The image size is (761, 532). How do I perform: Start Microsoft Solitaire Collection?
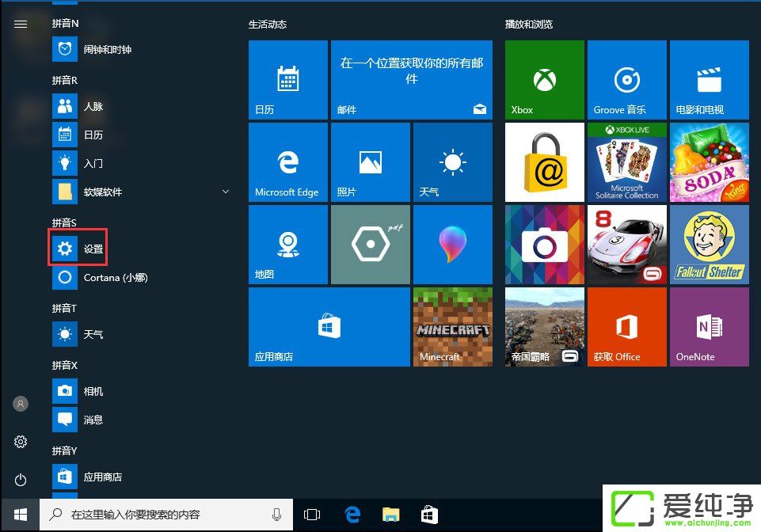tap(626, 161)
